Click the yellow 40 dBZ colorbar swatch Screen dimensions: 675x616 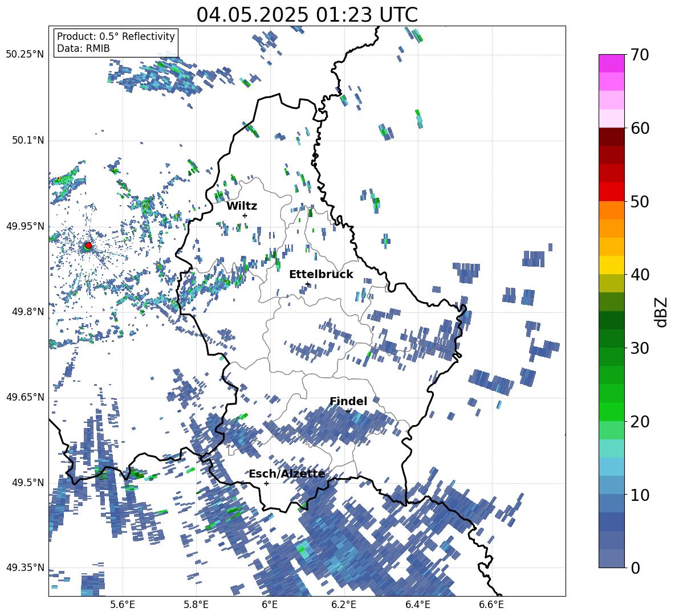click(611, 265)
